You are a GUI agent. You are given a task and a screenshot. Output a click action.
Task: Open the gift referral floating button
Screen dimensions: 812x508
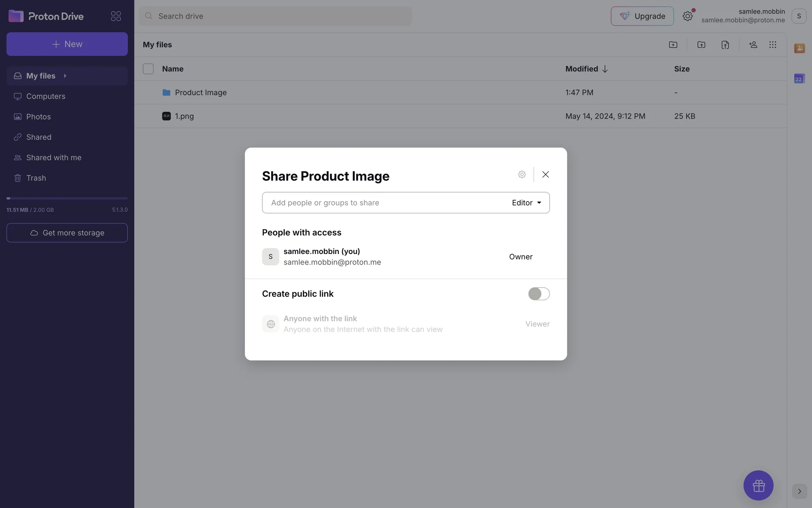pos(758,485)
